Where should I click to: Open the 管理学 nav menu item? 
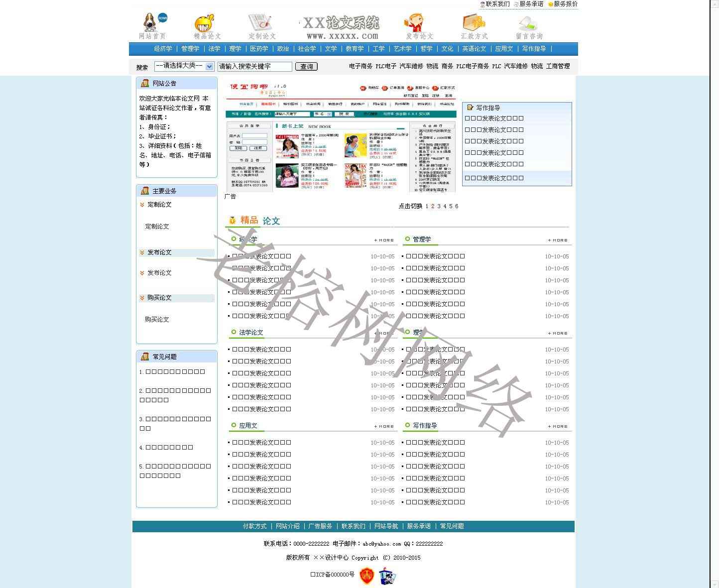190,49
